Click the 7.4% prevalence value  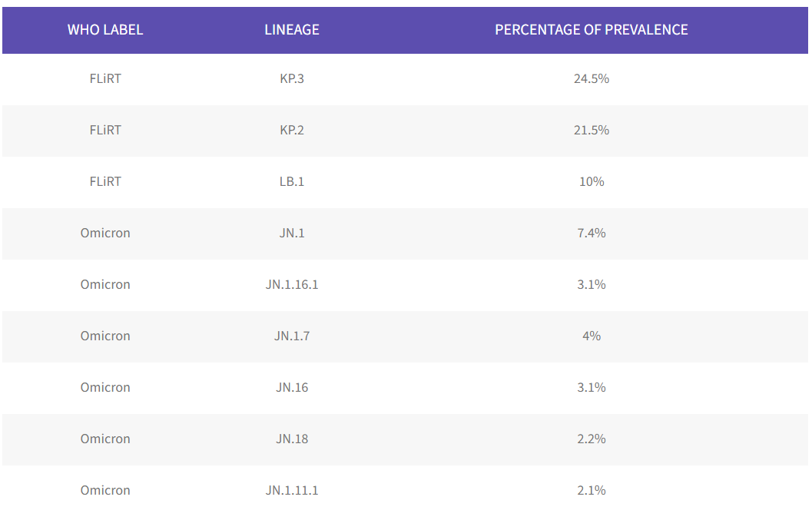coord(592,233)
